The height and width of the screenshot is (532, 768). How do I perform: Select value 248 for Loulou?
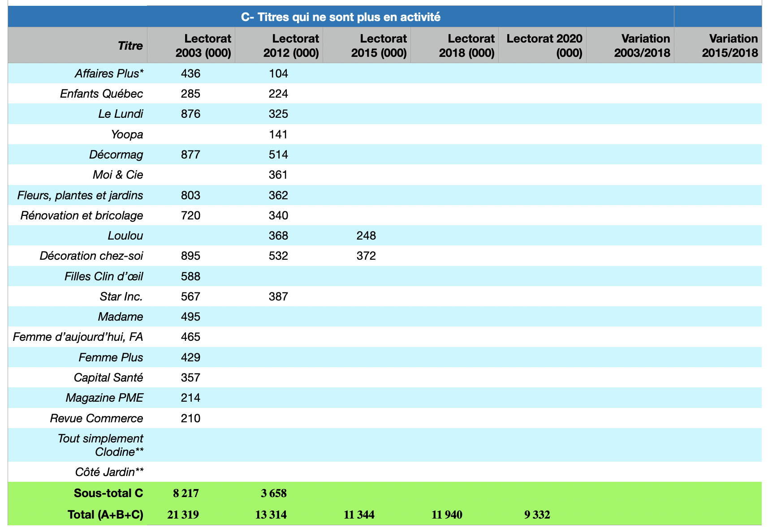coord(367,236)
